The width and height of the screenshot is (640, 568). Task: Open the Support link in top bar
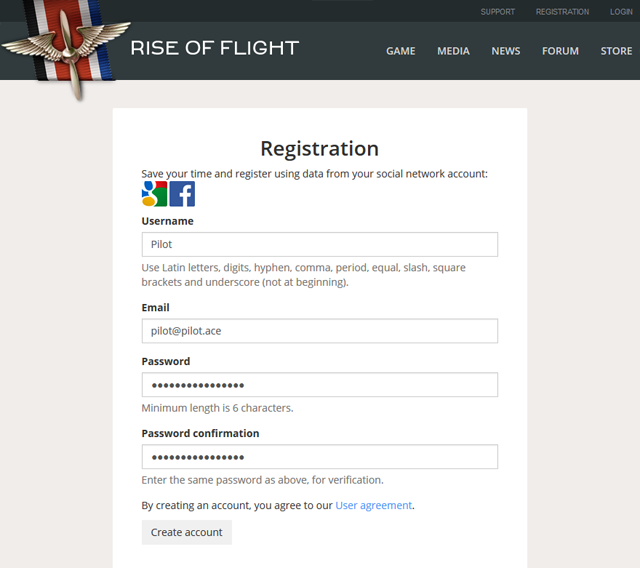point(497,12)
